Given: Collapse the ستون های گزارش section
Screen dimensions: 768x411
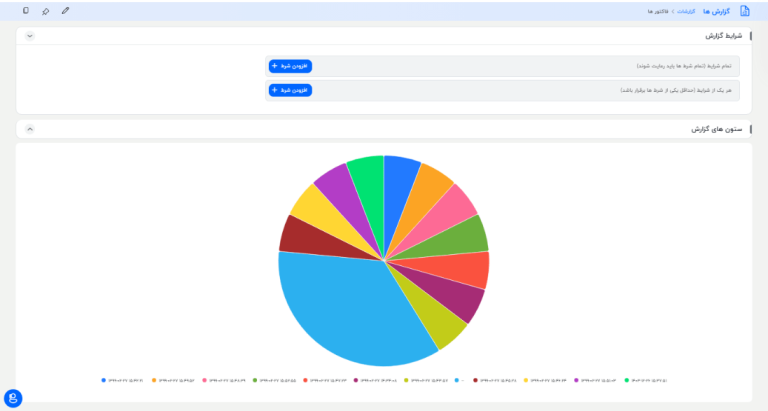Looking at the screenshot, I should pos(29,129).
